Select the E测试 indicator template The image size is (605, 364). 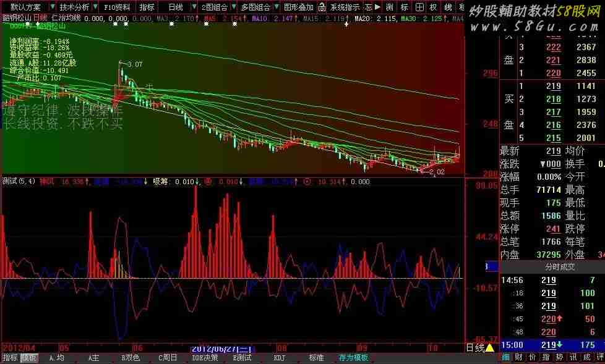[x=242, y=358]
